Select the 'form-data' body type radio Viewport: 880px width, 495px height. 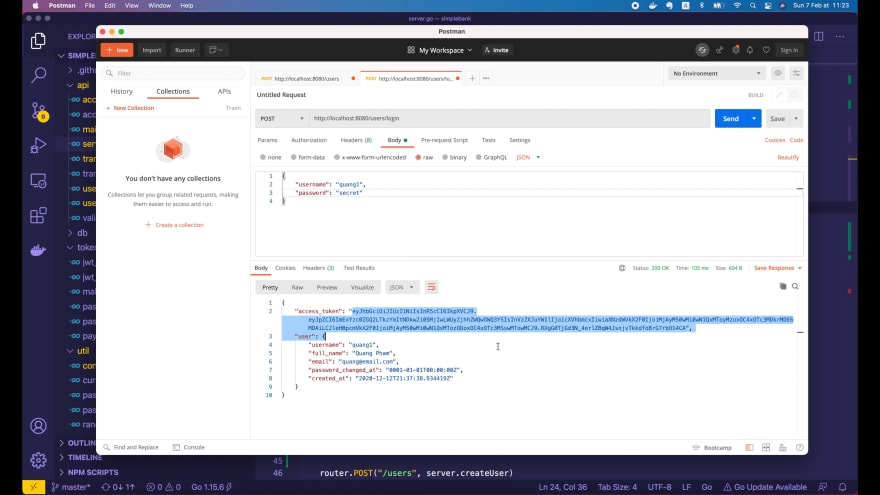click(x=294, y=158)
